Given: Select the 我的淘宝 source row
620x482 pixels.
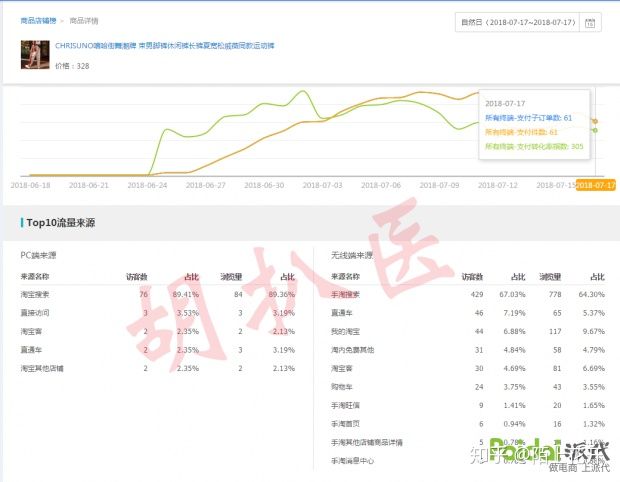Looking at the screenshot, I should (468, 331).
